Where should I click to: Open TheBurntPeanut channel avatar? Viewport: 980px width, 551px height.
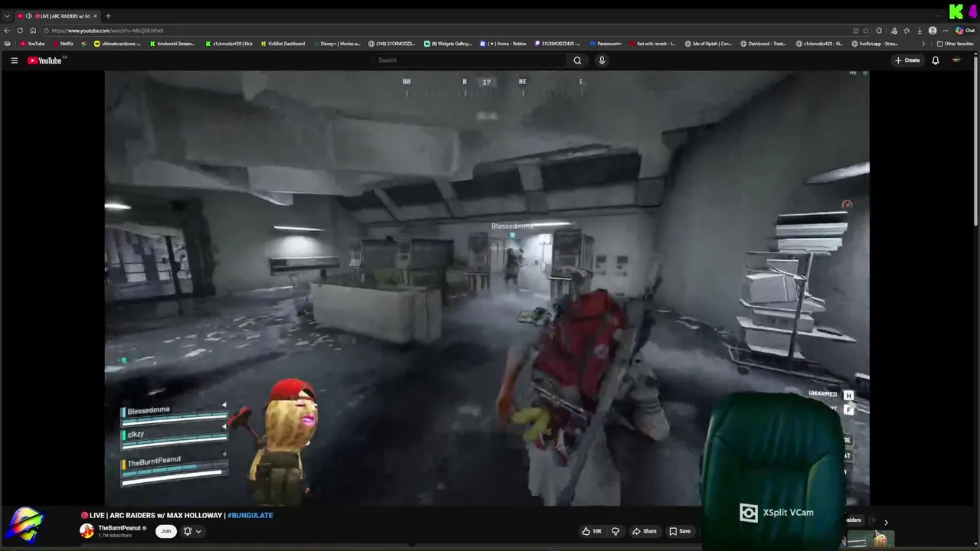coord(87,531)
